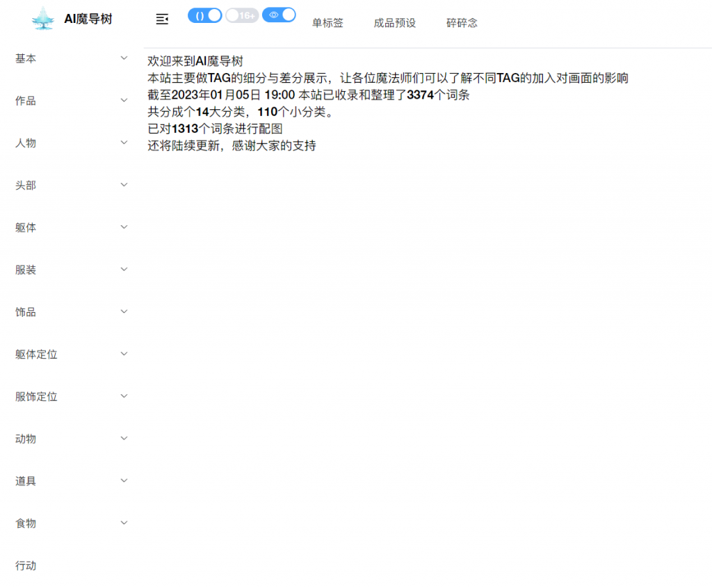The width and height of the screenshot is (712, 588).
Task: Click the AI魔导树 tree logo icon
Action: (x=42, y=19)
